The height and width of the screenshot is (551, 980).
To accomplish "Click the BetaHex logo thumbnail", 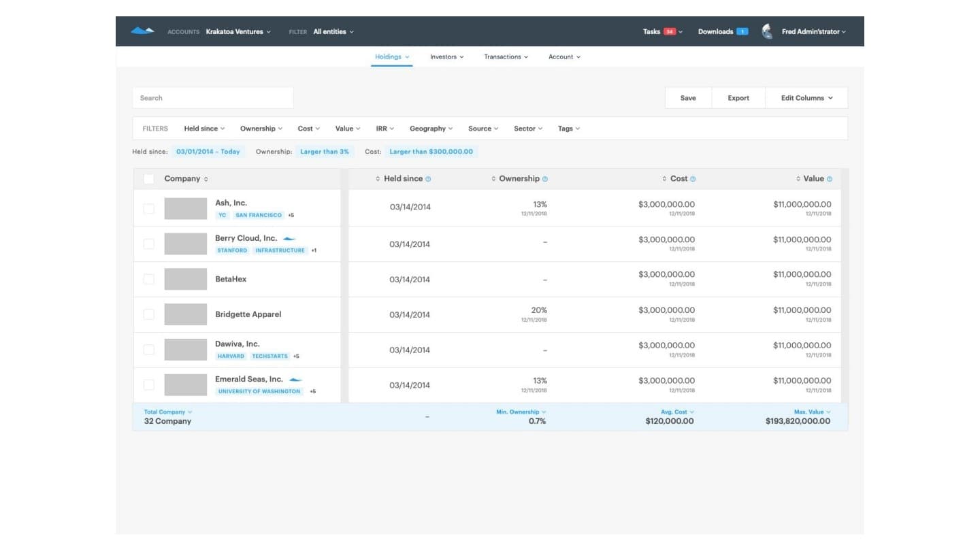I will pyautogui.click(x=186, y=279).
